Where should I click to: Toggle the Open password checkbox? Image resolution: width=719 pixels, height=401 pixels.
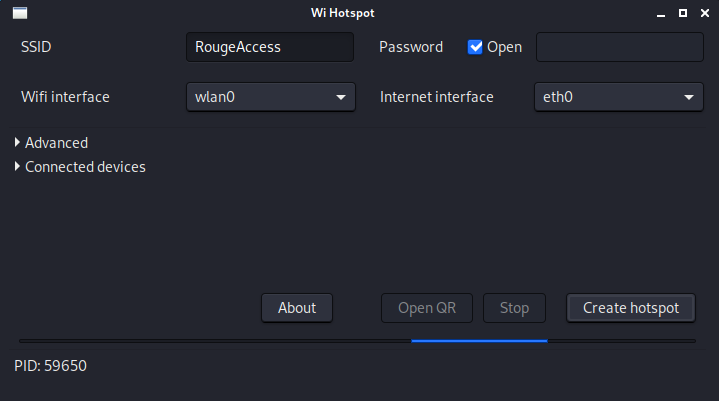pos(476,47)
